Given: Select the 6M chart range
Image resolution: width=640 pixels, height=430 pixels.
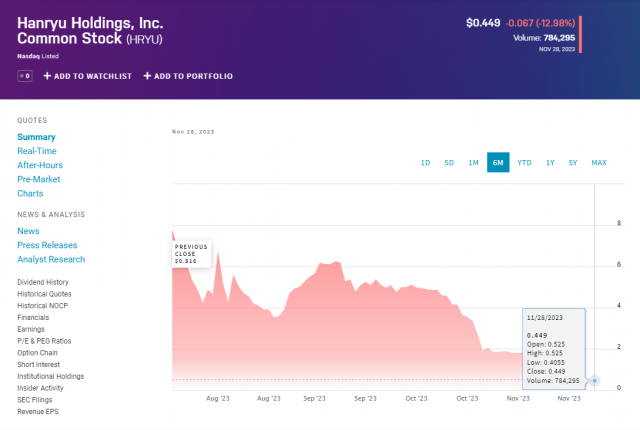Looking at the screenshot, I should tap(498, 162).
